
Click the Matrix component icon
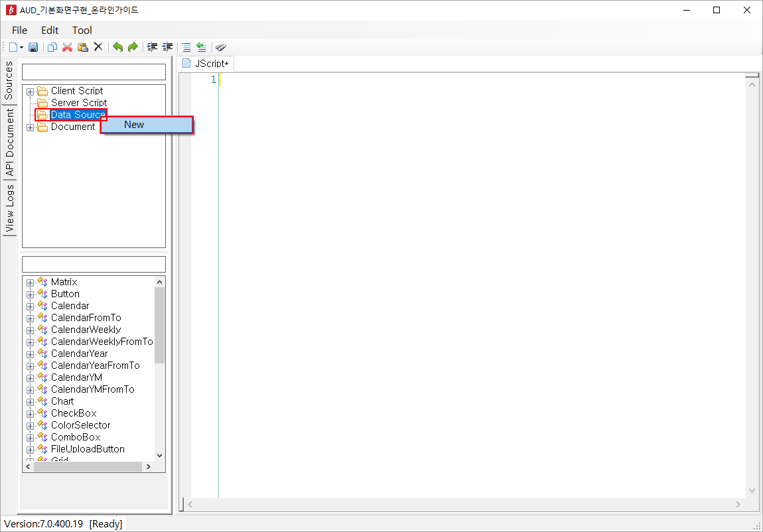42,282
